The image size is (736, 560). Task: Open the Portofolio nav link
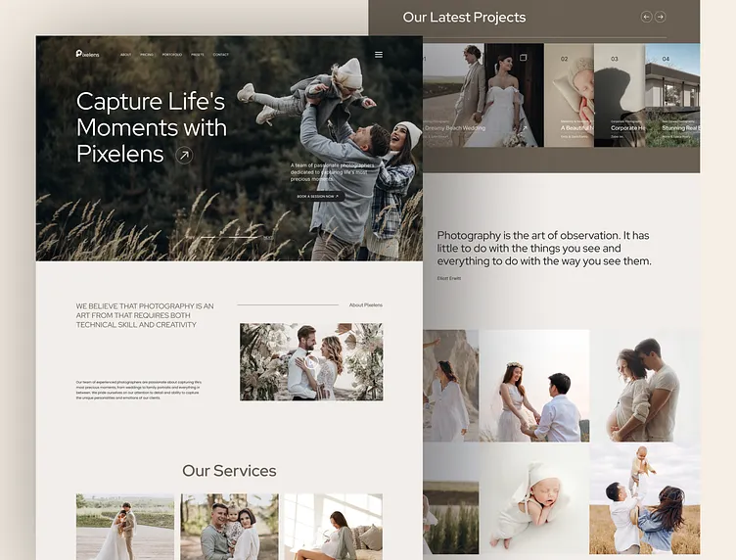tap(172, 55)
